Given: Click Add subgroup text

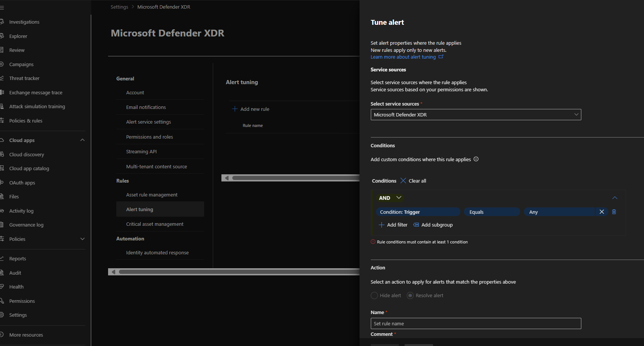Looking at the screenshot, I should point(437,225).
